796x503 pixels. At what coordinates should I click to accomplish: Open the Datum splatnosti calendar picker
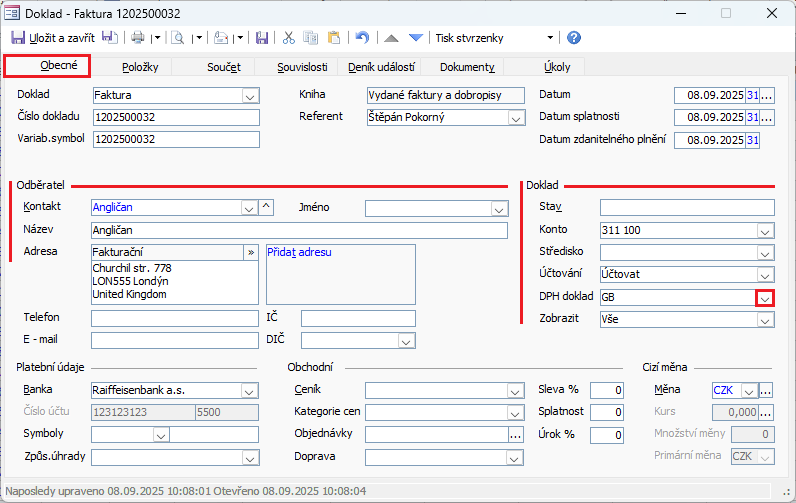point(752,118)
